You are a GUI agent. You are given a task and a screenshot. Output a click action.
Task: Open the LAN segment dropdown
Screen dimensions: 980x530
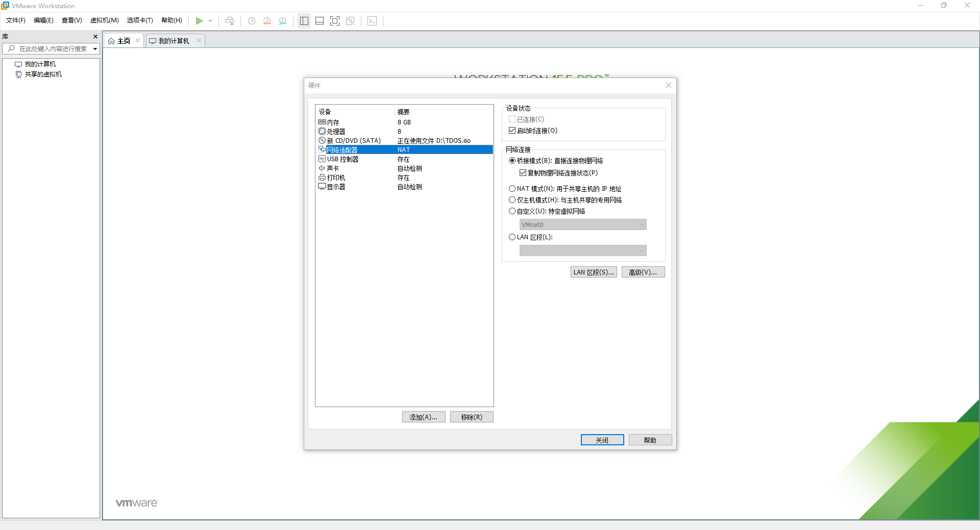(x=583, y=250)
